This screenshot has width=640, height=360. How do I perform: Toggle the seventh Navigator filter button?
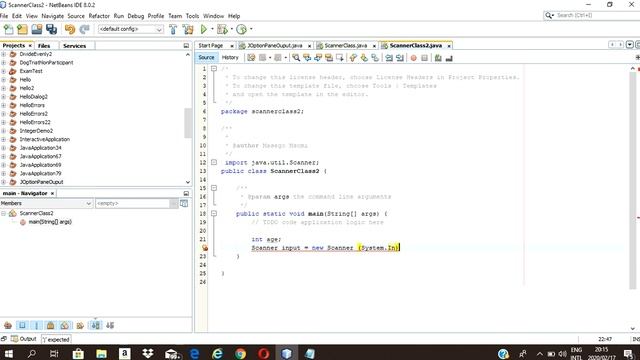pyautogui.click(x=96, y=325)
